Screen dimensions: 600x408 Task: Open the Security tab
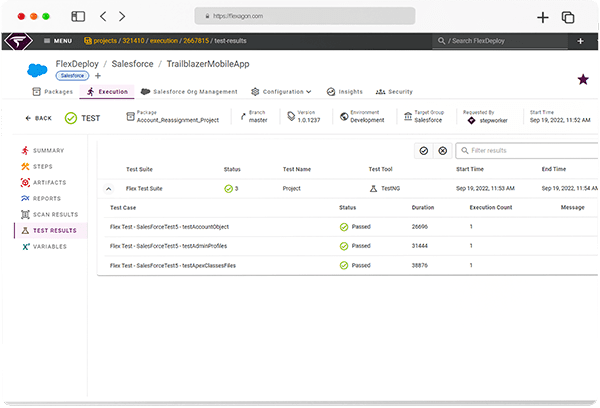[394, 92]
